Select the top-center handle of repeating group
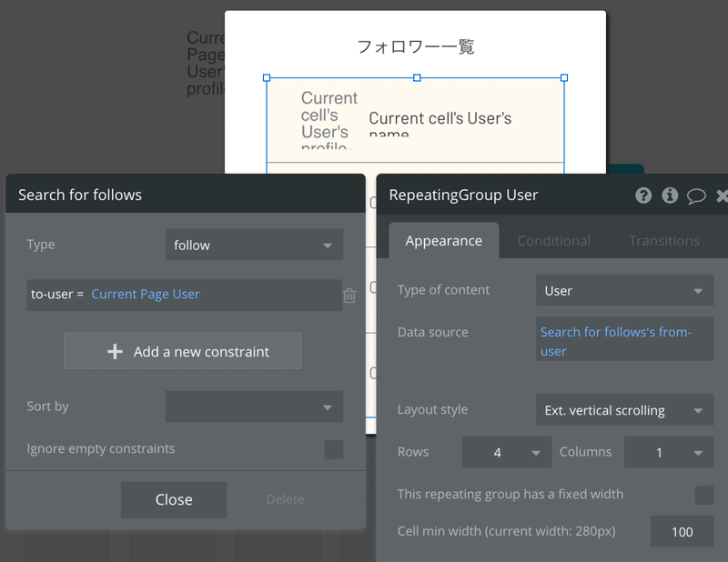The width and height of the screenshot is (728, 562). (x=417, y=77)
